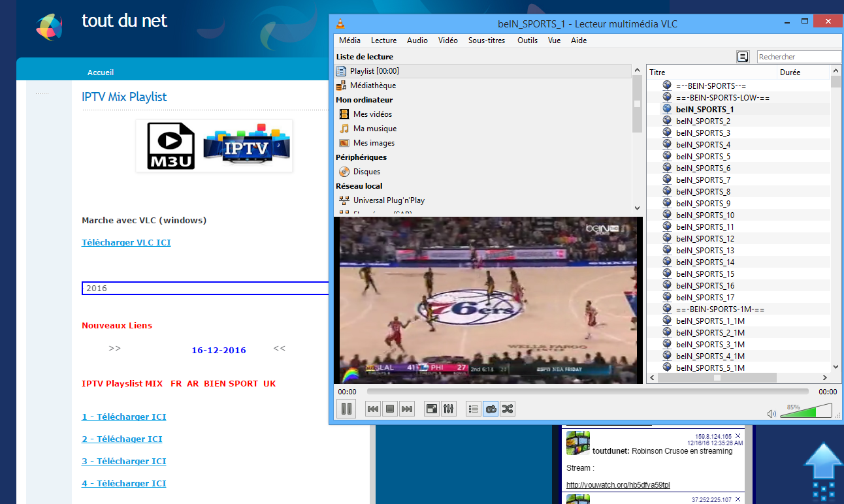844x504 pixels.
Task: Stop playback in VLC
Action: (390, 409)
